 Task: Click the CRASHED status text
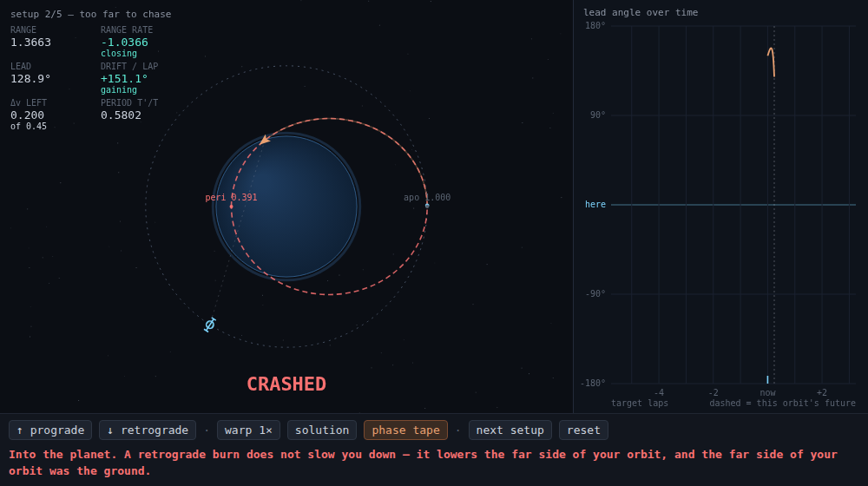pos(286,384)
